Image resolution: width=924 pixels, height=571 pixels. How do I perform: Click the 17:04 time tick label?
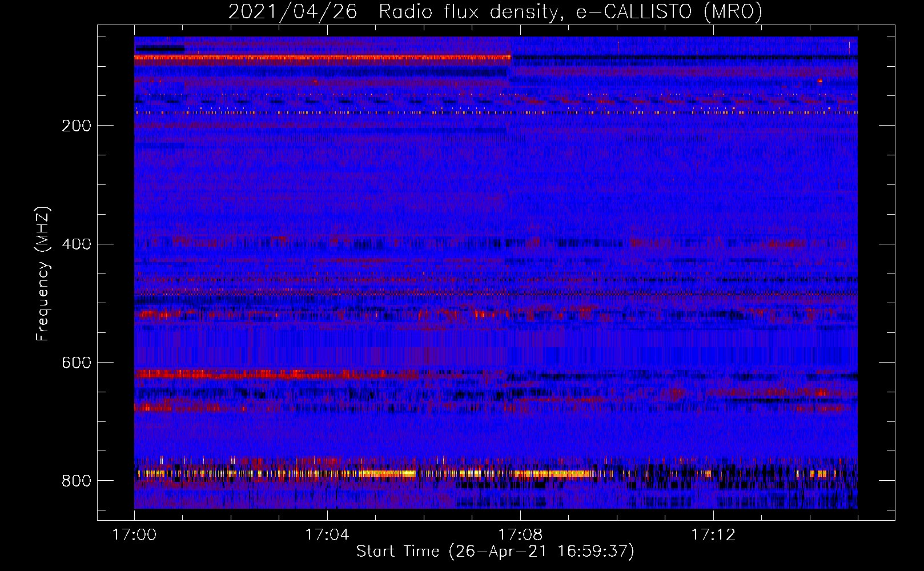coord(327,535)
